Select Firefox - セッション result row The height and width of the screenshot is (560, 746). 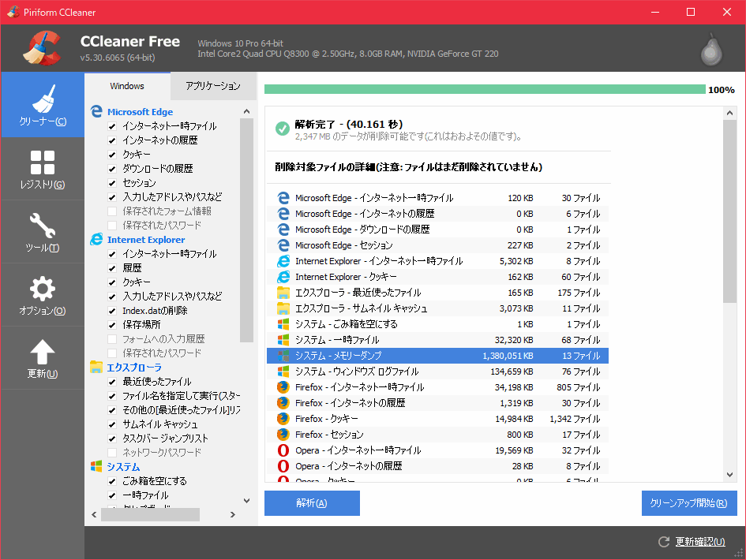click(x=437, y=435)
